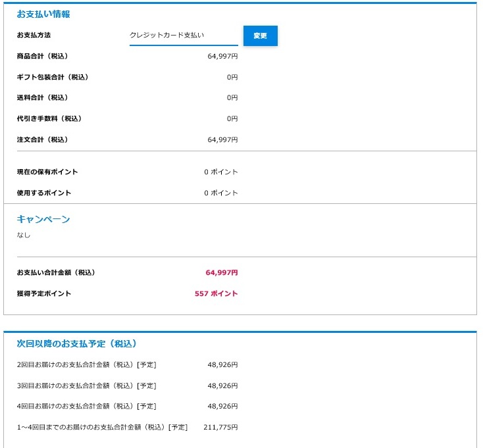Click the red 557 ポイント value
Image resolution: width=483 pixels, height=448 pixels.
(x=216, y=294)
